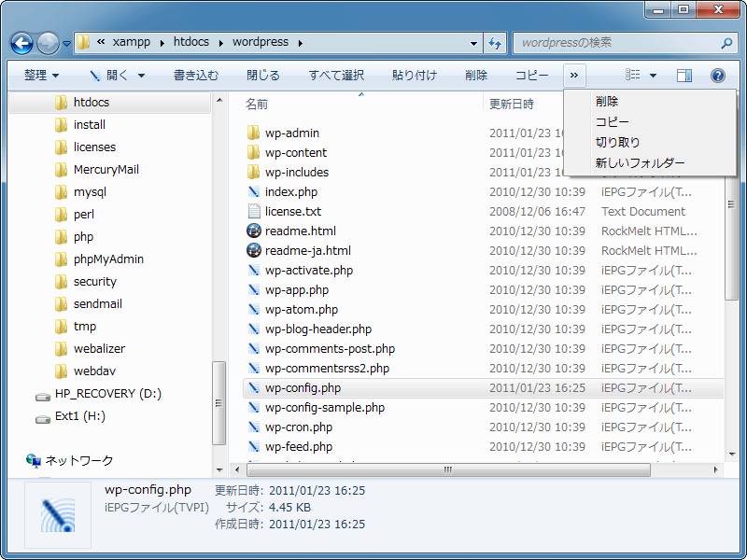Screen dimensions: 747x560
Task: Click すべて選択 to select all
Action: pos(336,76)
